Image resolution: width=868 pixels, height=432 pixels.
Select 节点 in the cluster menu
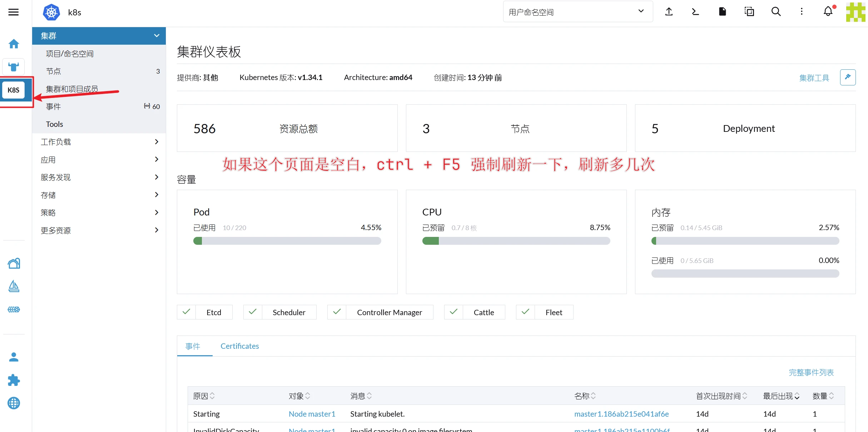pyautogui.click(x=54, y=71)
